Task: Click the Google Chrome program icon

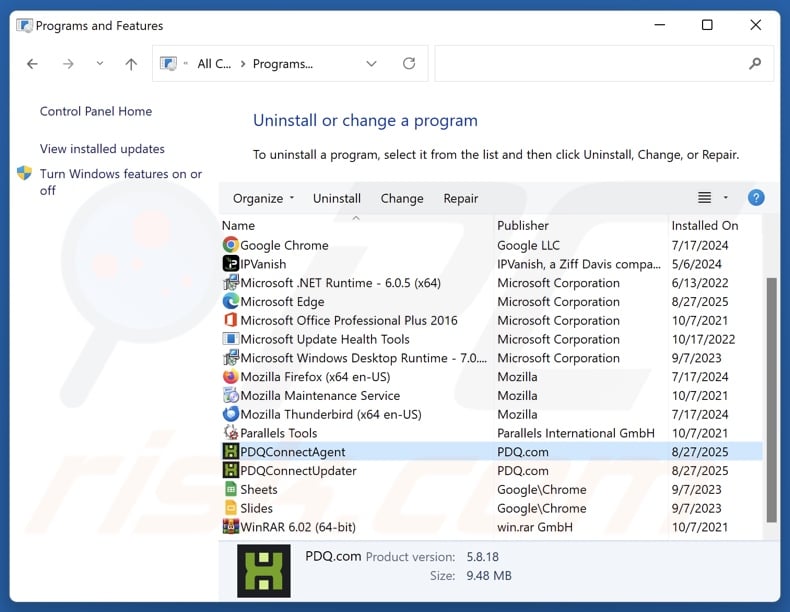Action: (230, 245)
